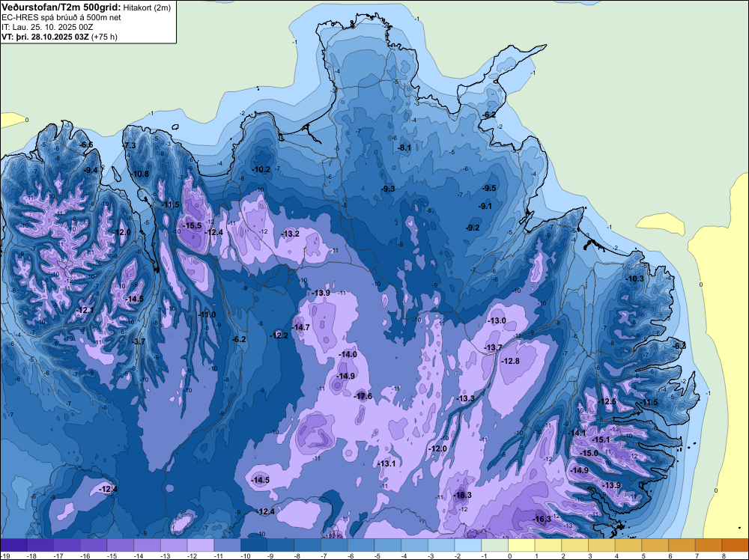
Task: Select the -12.1 temperature value
Action: (85, 310)
